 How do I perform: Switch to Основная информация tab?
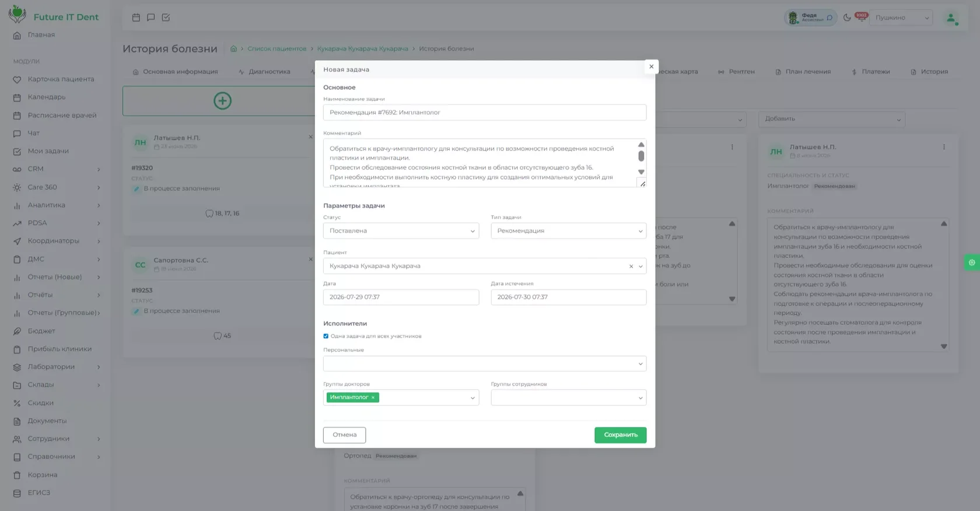click(175, 72)
